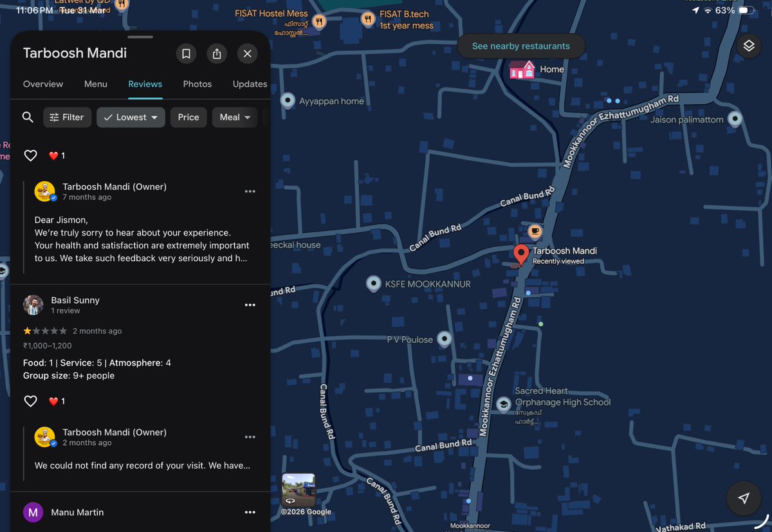Viewport: 772px width, 532px height.
Task: Open the Photos tab
Action: 198,84
